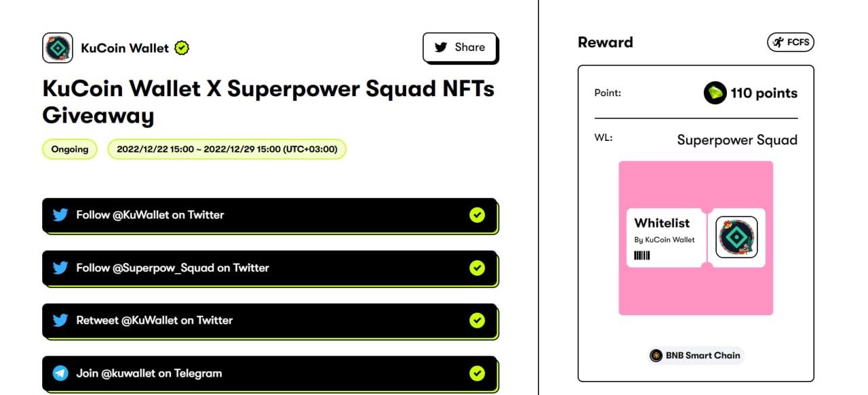Click the FCFS badge

pos(790,43)
